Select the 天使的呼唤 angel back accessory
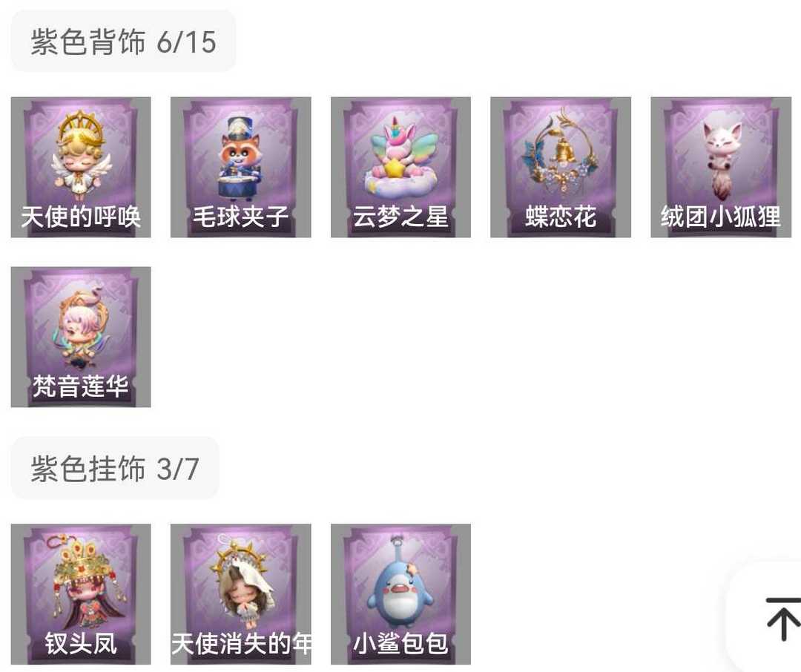 [x=81, y=167]
